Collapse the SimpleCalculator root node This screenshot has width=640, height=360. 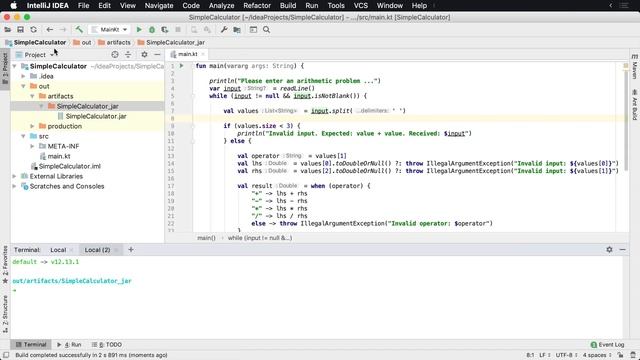click(15, 66)
